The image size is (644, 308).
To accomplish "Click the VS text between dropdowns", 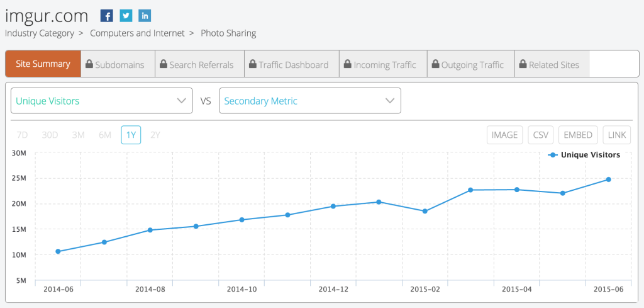I will pos(206,101).
